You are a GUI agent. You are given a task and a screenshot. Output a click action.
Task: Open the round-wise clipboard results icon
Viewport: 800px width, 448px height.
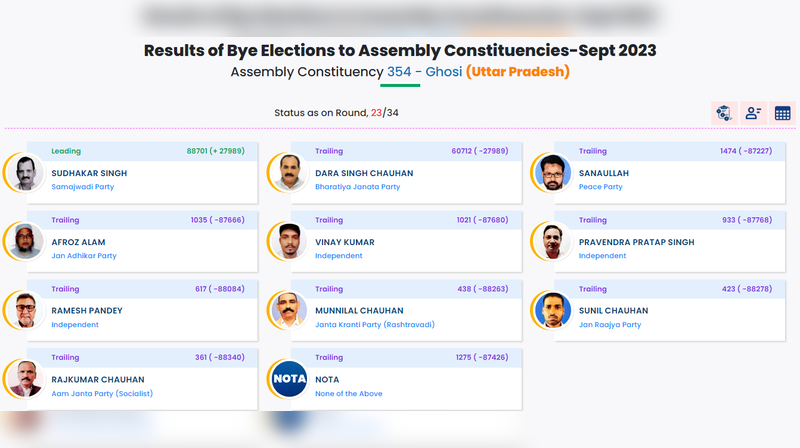click(724, 113)
